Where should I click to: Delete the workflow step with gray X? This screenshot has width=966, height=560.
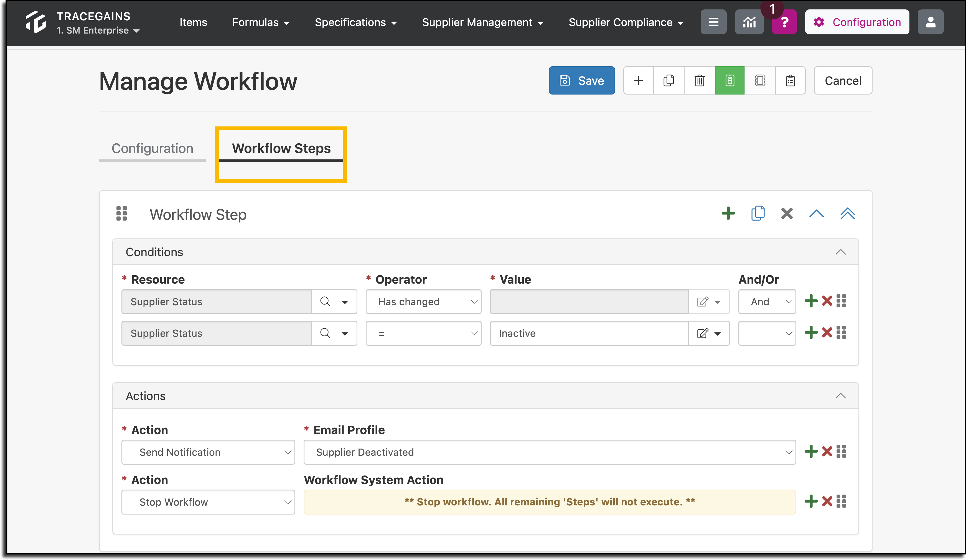point(787,213)
